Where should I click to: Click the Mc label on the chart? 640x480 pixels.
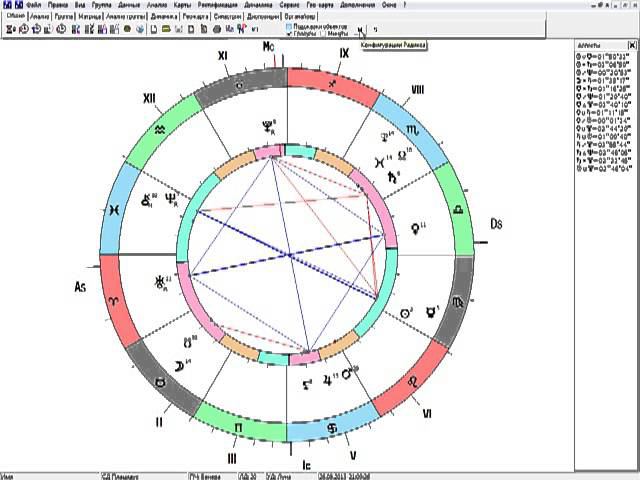(268, 47)
